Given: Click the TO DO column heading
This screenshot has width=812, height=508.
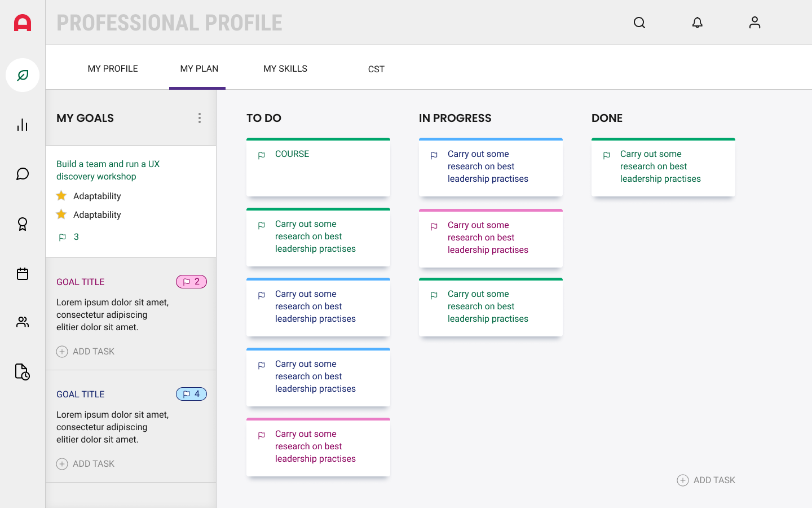Looking at the screenshot, I should pyautogui.click(x=264, y=118).
